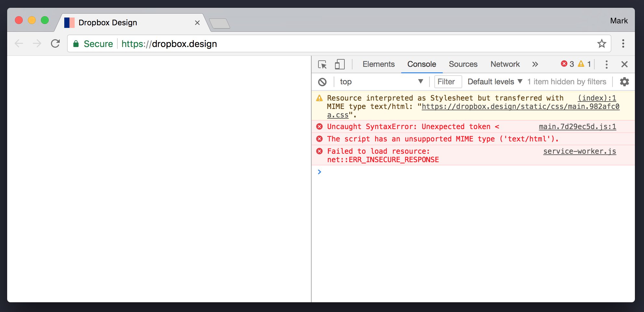The width and height of the screenshot is (644, 312).
Task: Click the yellow minimize window button
Action: click(x=32, y=20)
